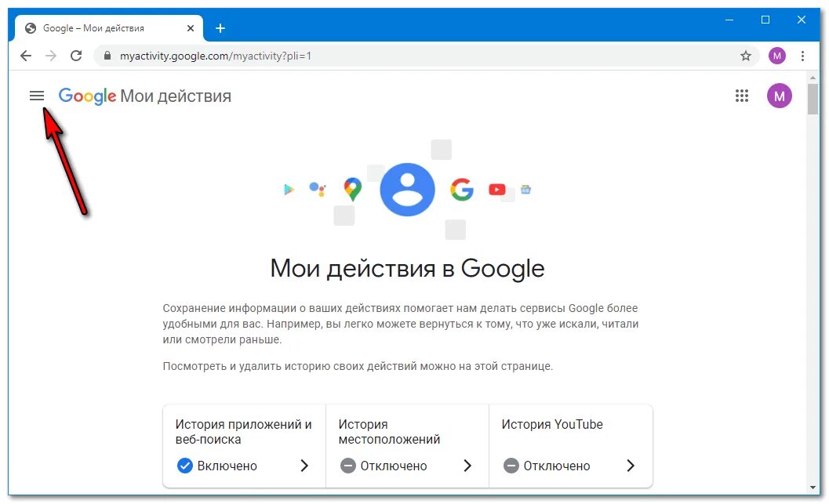This screenshot has height=504, width=829.
Task: Expand 'История местоположений' chevron
Action: pyautogui.click(x=467, y=466)
